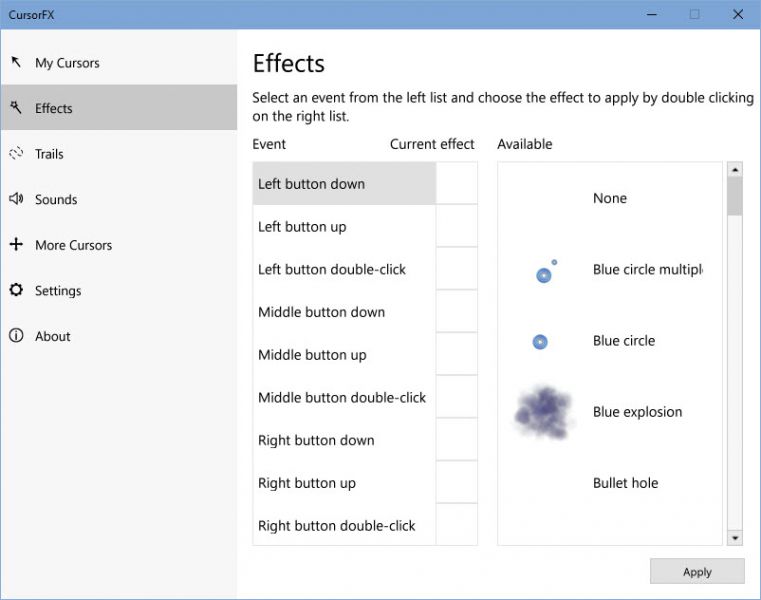
Task: Choose the Blue circle multiple label
Action: [647, 269]
